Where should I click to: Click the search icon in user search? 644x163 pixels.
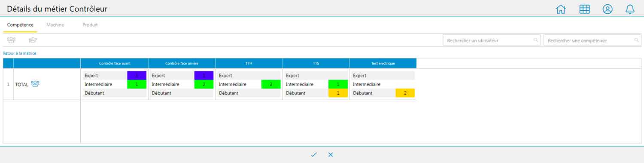click(x=536, y=40)
